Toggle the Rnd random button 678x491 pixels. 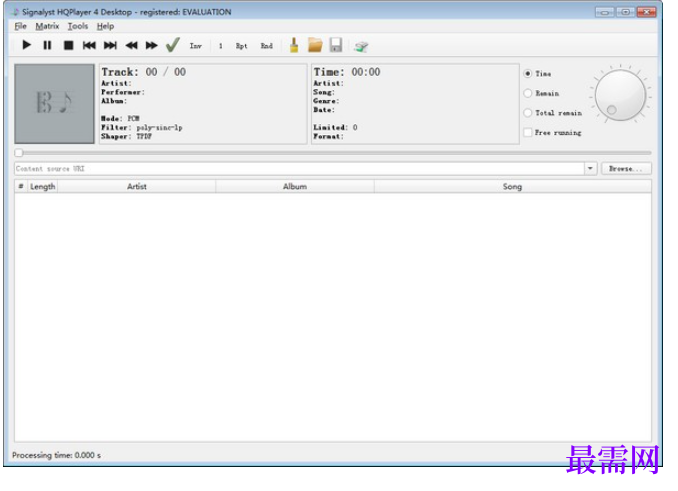click(267, 46)
